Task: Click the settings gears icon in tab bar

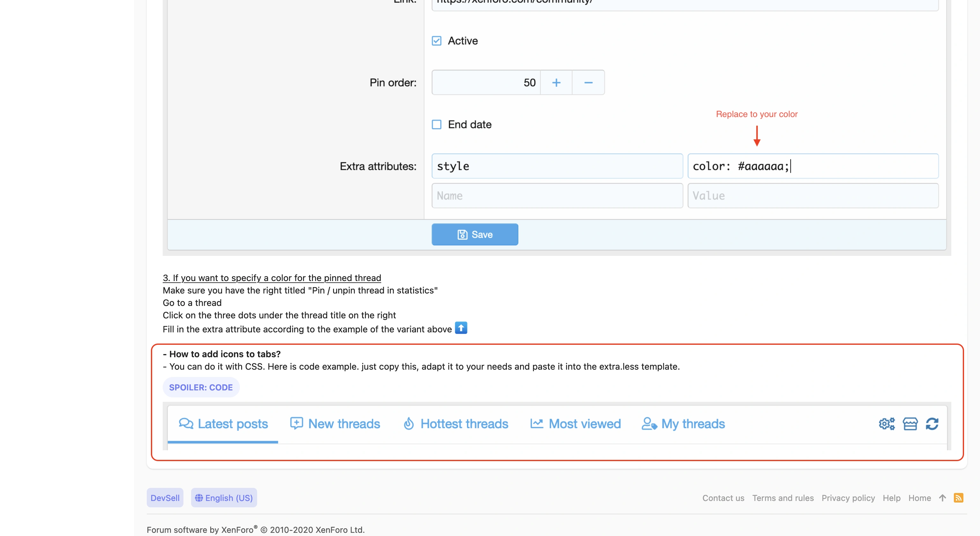Action: 887,424
